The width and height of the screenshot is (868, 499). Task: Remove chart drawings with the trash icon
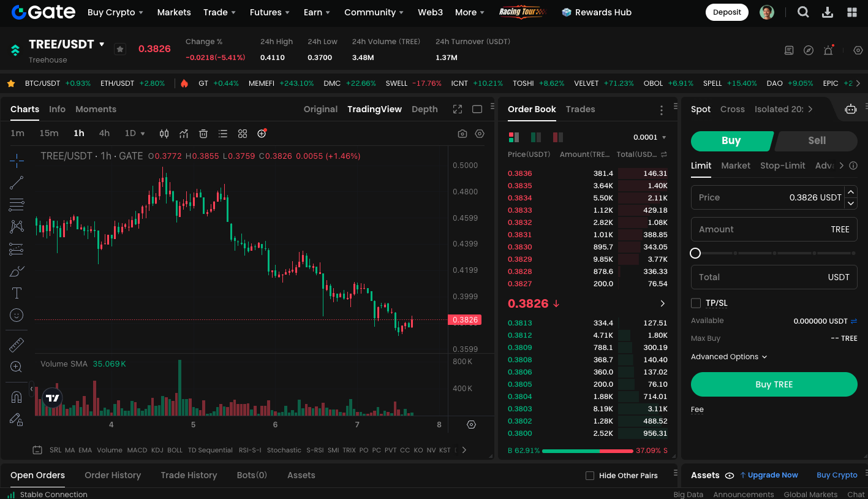pos(203,134)
